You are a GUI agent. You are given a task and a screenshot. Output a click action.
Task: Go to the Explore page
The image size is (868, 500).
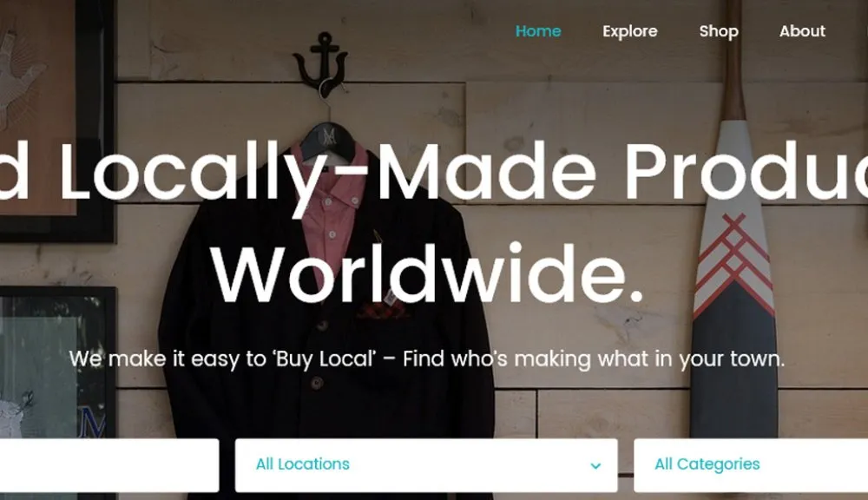click(630, 31)
